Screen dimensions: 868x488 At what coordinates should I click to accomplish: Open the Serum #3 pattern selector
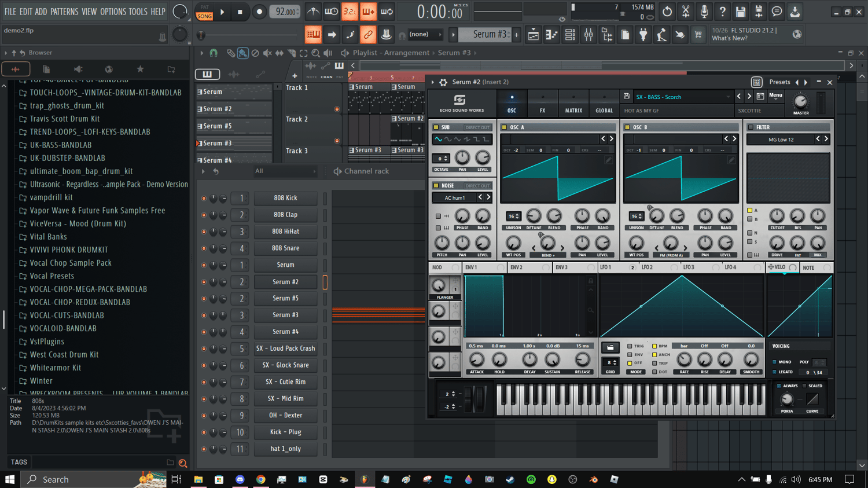485,35
